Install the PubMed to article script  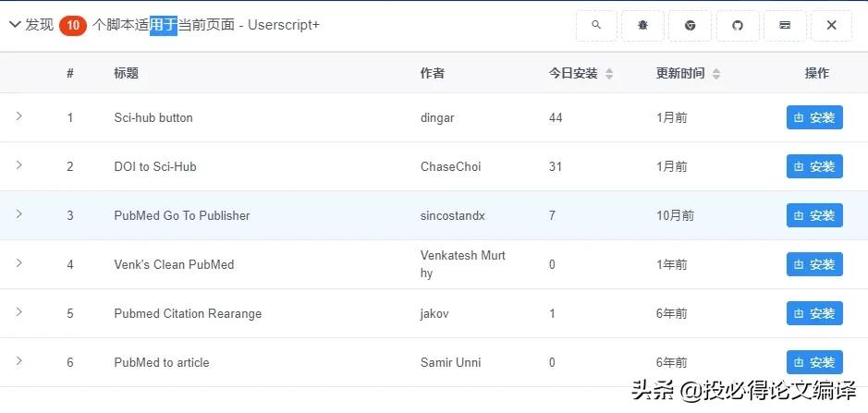click(x=814, y=362)
